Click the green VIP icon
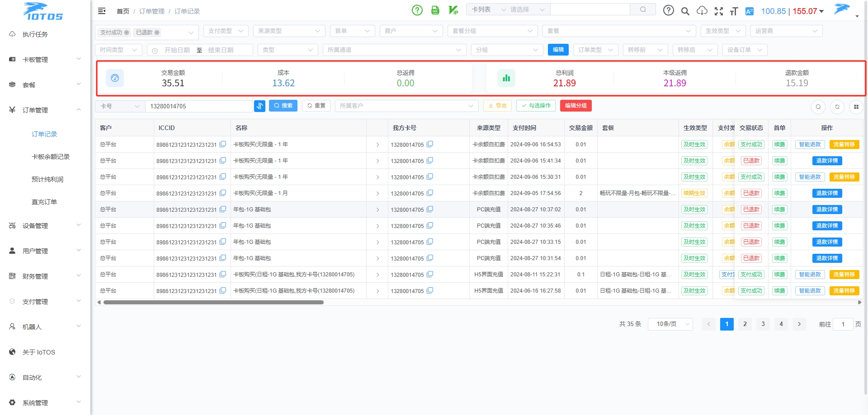The height and width of the screenshot is (415, 868). tap(453, 10)
